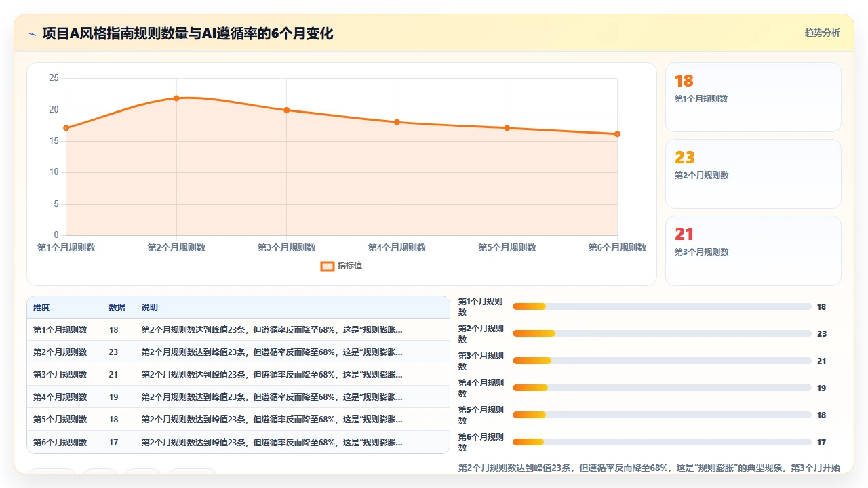Click the progress bar for 第1个月规则数
Screen dimensions: 868x488
pos(662,306)
